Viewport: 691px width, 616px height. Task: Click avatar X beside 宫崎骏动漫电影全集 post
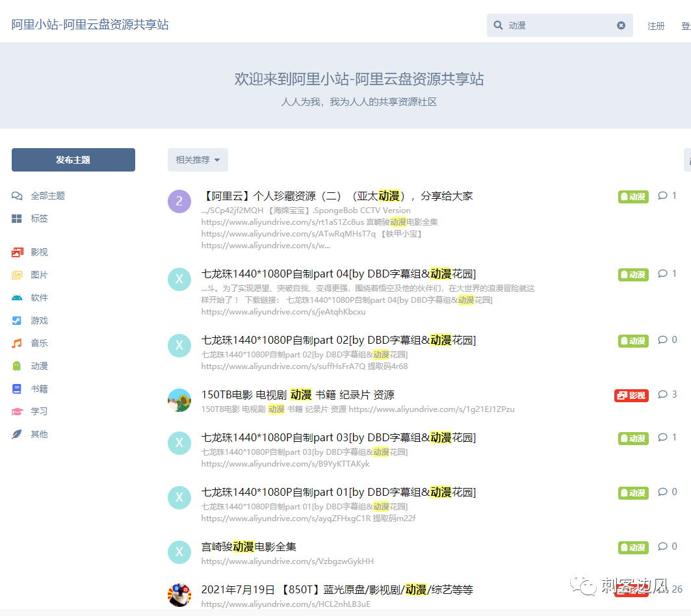tap(179, 552)
